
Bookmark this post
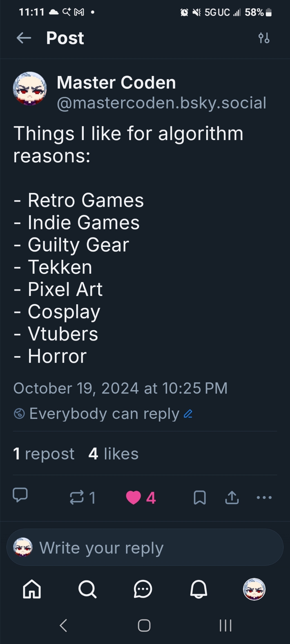[200, 497]
